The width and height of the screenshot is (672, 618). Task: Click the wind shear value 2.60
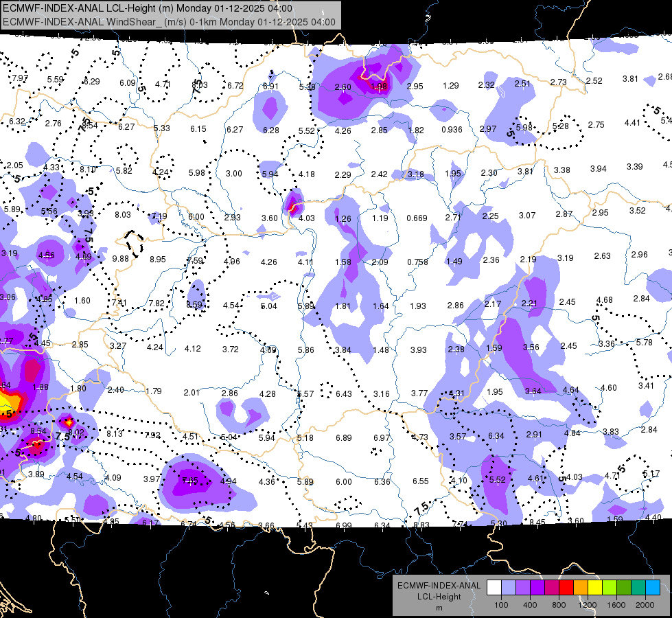pyautogui.click(x=343, y=87)
